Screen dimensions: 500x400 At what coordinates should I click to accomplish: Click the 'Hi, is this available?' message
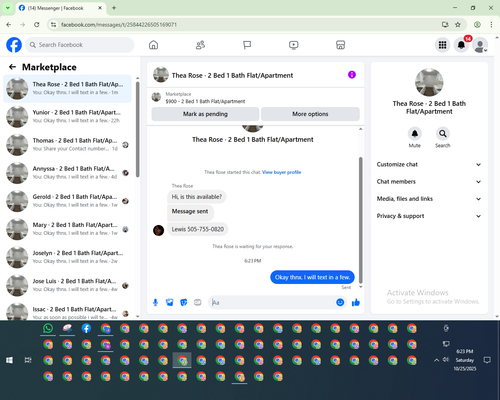point(197,197)
